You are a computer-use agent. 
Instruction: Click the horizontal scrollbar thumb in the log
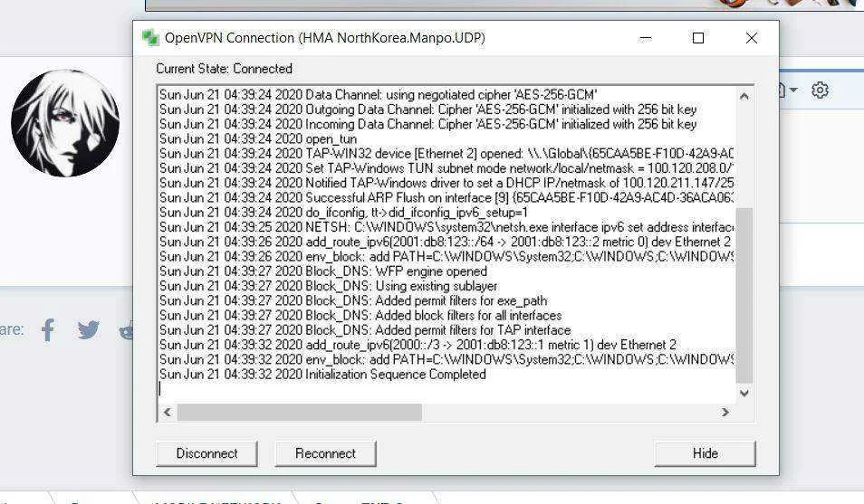click(x=300, y=412)
